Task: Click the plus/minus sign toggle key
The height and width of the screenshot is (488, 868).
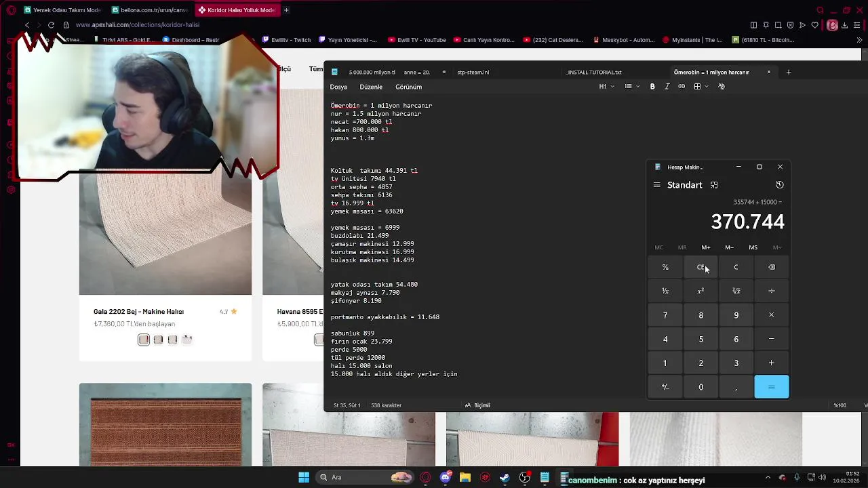Action: (x=665, y=387)
